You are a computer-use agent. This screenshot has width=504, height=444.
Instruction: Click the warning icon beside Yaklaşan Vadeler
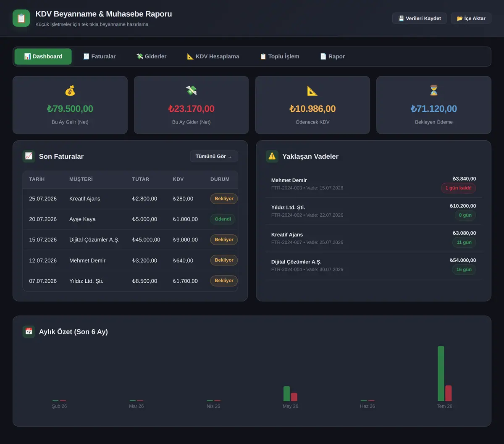[x=272, y=156]
